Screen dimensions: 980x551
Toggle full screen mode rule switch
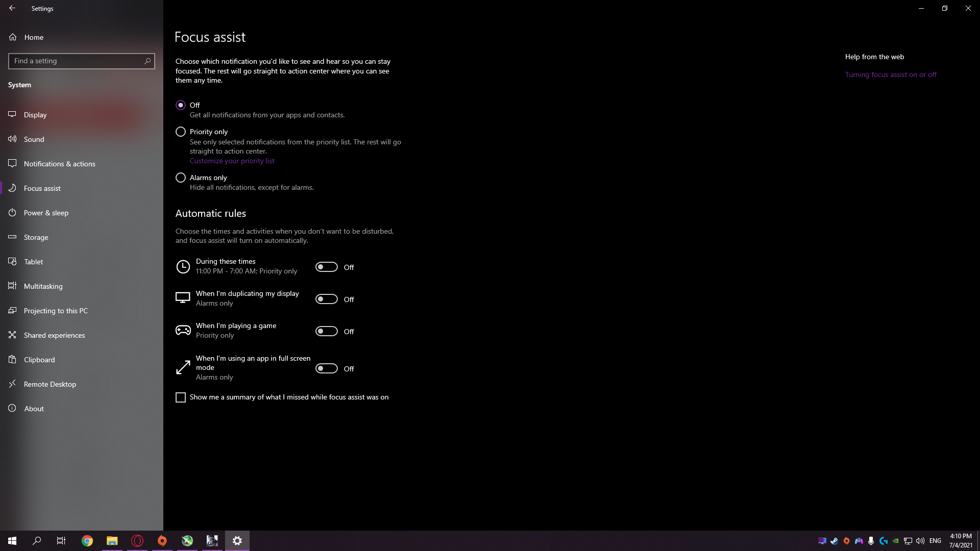(x=327, y=368)
